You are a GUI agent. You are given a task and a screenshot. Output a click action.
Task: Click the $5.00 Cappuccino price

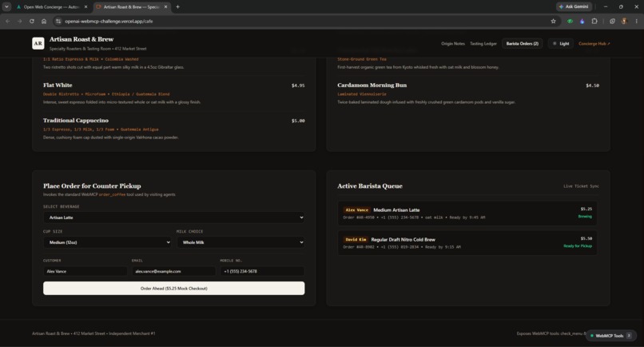[298, 121]
